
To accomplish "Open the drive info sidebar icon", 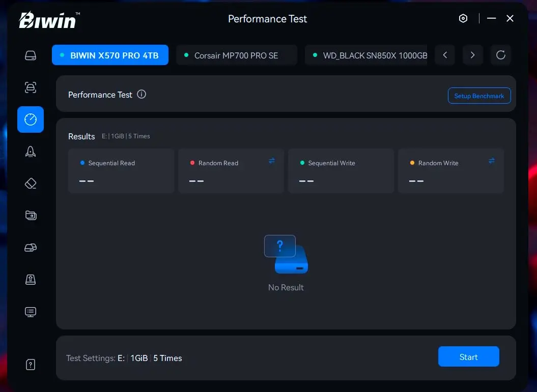I will 31,55.
